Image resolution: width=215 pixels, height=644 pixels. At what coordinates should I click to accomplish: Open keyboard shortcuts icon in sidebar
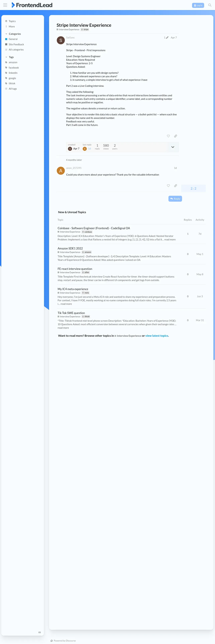[40, 632]
